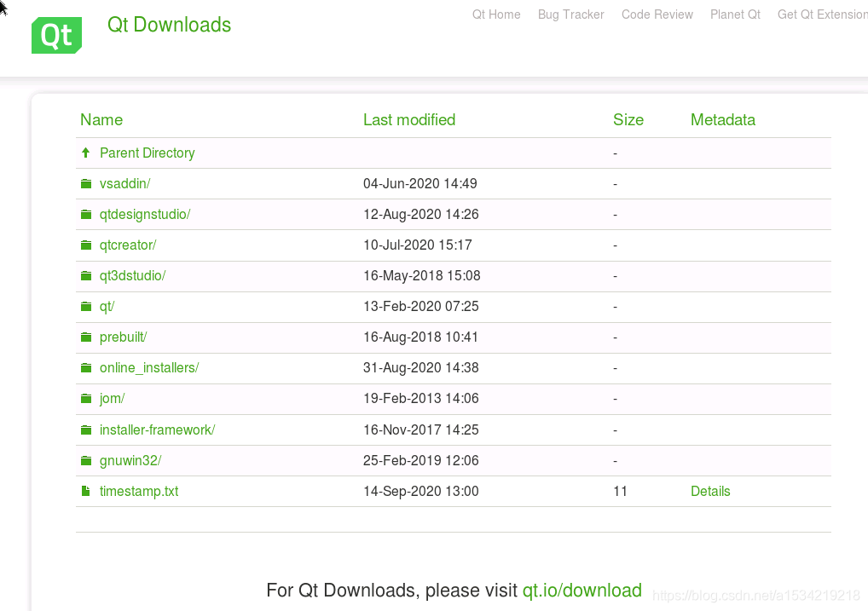Click the date 16-Nov-2017 14:25

click(x=420, y=430)
